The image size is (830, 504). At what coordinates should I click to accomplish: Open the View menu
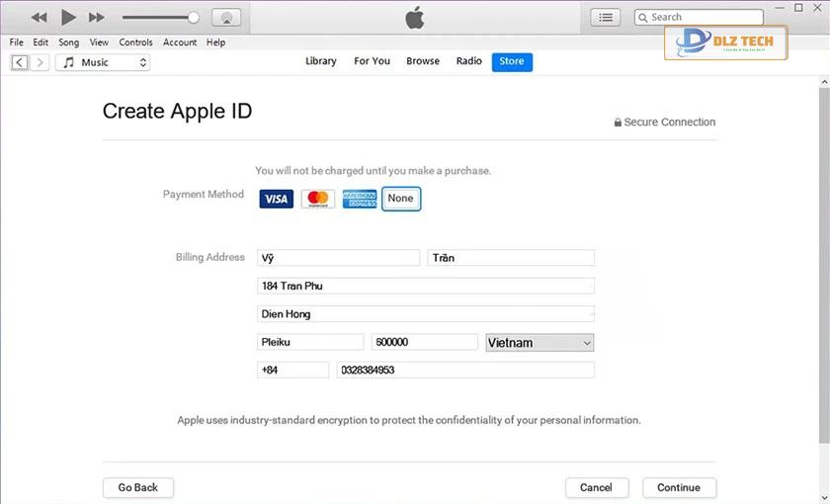(x=99, y=42)
